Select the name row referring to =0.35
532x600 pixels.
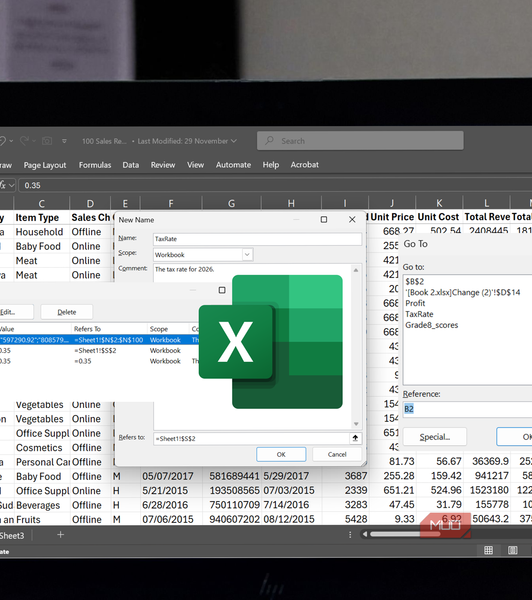coord(100,361)
